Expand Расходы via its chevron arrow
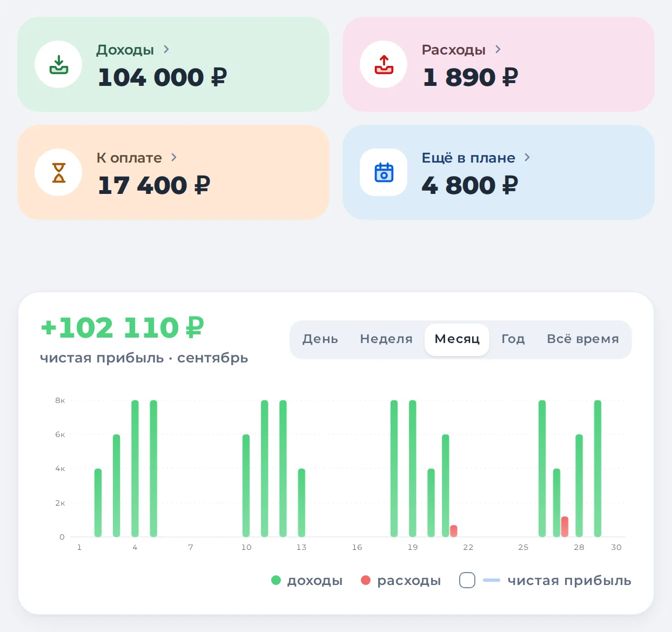672x632 pixels. tap(498, 49)
